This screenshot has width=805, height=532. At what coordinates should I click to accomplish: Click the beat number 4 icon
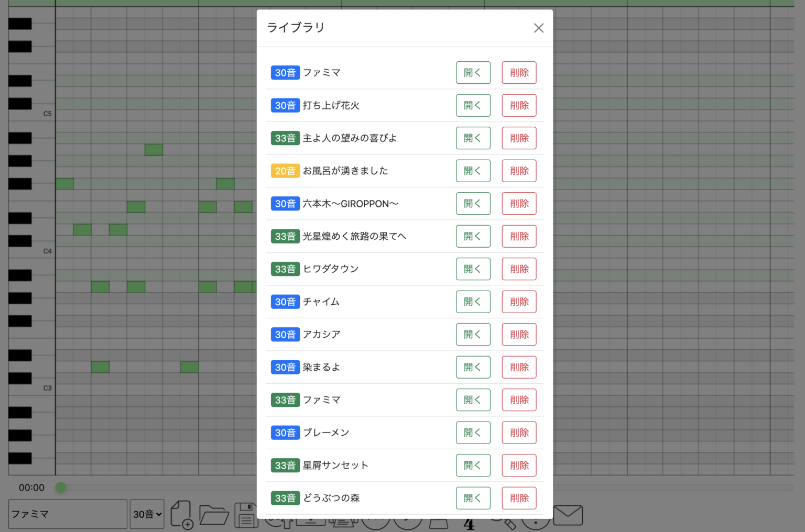[469, 524]
